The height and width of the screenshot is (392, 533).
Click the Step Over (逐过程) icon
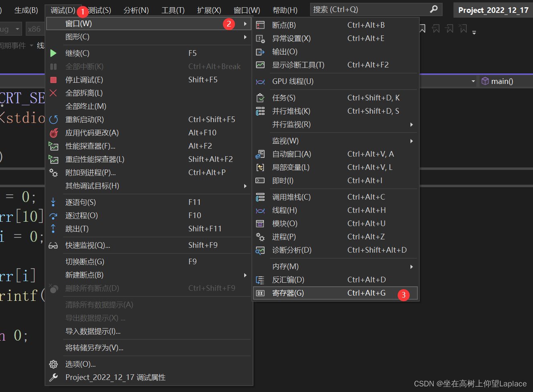coord(53,216)
